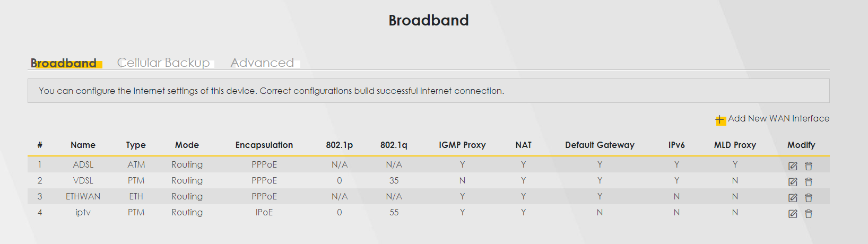Viewport: 868px width, 244px height.
Task: Click the Encapsulation column header
Action: (x=264, y=145)
